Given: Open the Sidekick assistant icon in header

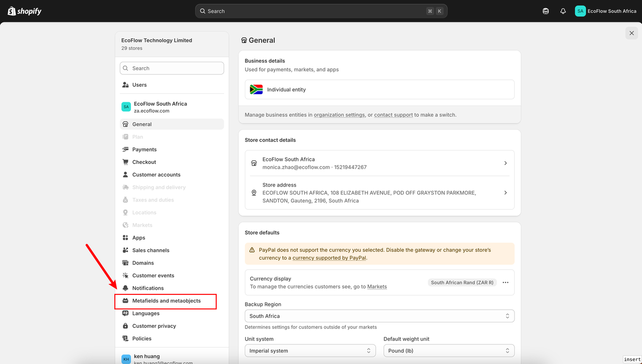Looking at the screenshot, I should pos(546,11).
